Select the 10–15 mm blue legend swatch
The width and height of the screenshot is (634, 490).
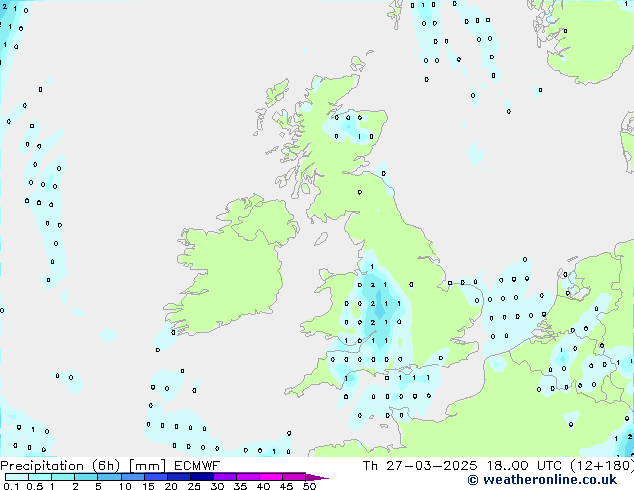coord(132,477)
